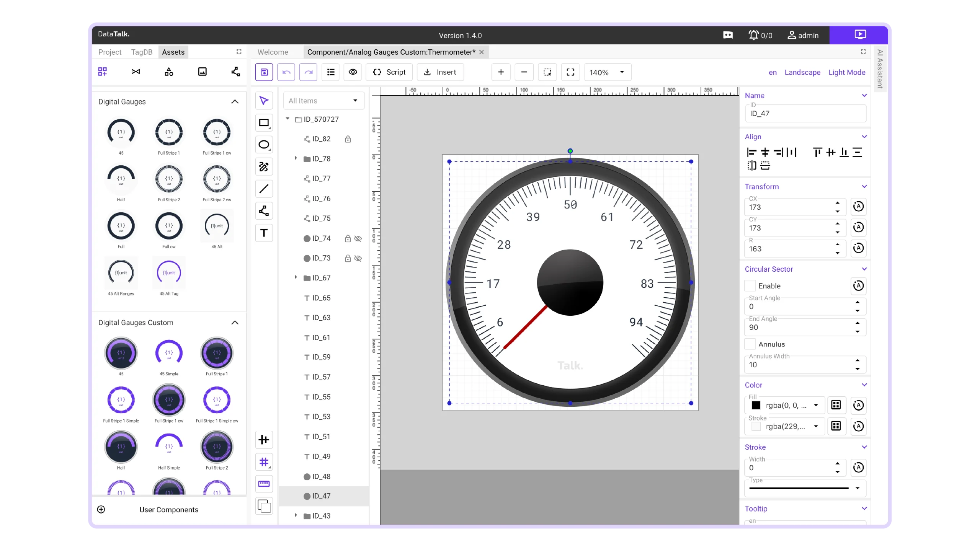Image resolution: width=980 pixels, height=551 pixels.
Task: Select the ellipse drawing tool
Action: pos(264,145)
